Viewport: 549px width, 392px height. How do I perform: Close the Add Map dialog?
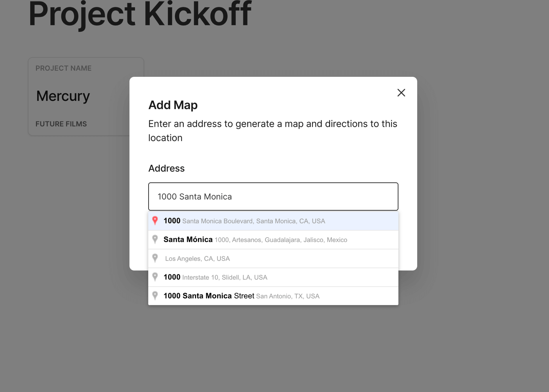click(401, 93)
